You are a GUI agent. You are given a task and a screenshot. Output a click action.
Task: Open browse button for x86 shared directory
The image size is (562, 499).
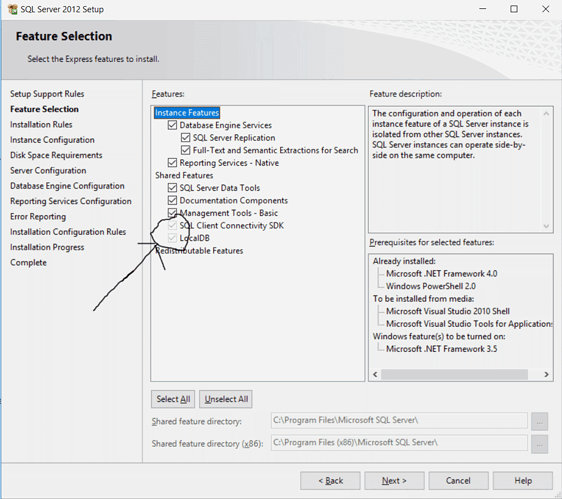click(539, 443)
